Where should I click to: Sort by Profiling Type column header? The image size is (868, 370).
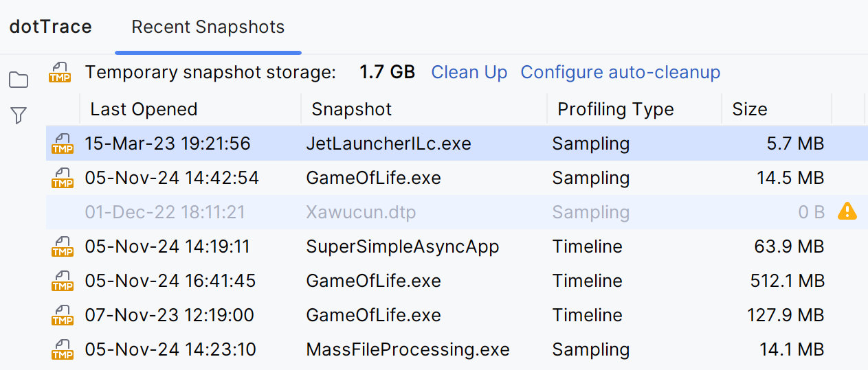tap(615, 109)
